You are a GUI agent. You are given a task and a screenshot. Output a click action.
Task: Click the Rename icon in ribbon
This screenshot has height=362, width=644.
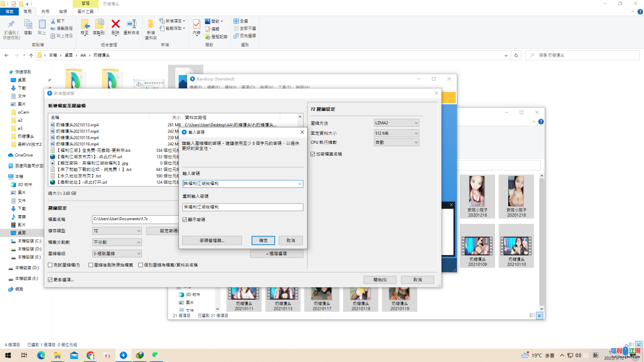pos(131,25)
